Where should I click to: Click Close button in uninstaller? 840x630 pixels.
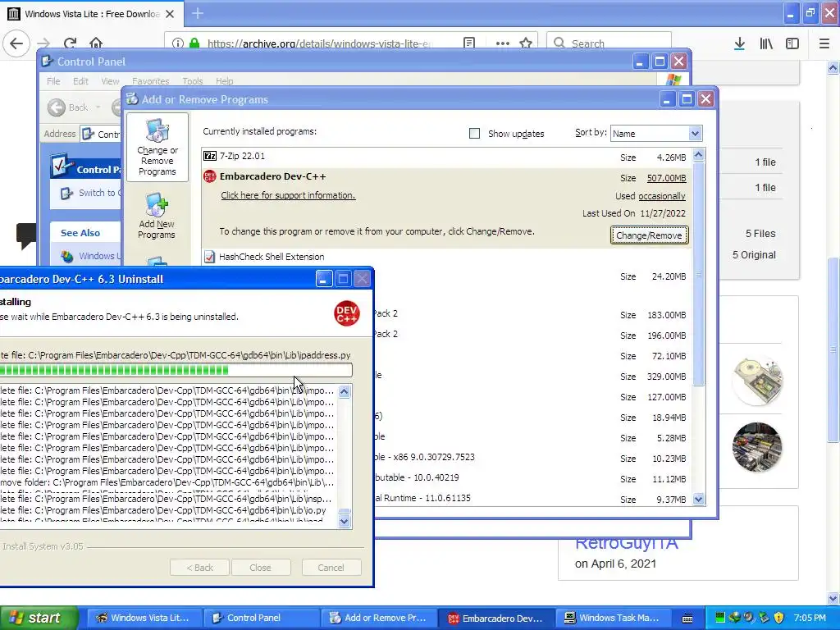tap(260, 568)
